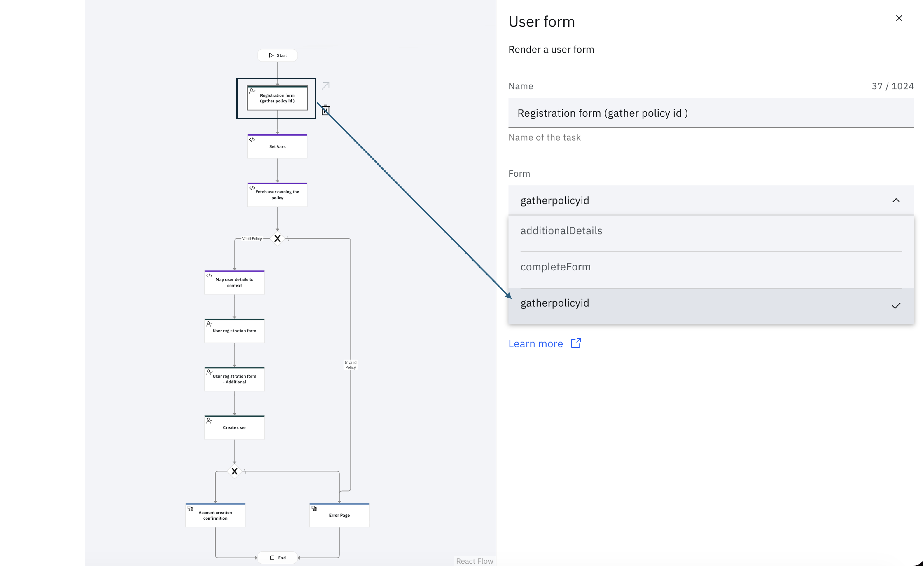Click user icon on User registration form - Additional
This screenshot has width=924, height=566.
click(x=209, y=373)
